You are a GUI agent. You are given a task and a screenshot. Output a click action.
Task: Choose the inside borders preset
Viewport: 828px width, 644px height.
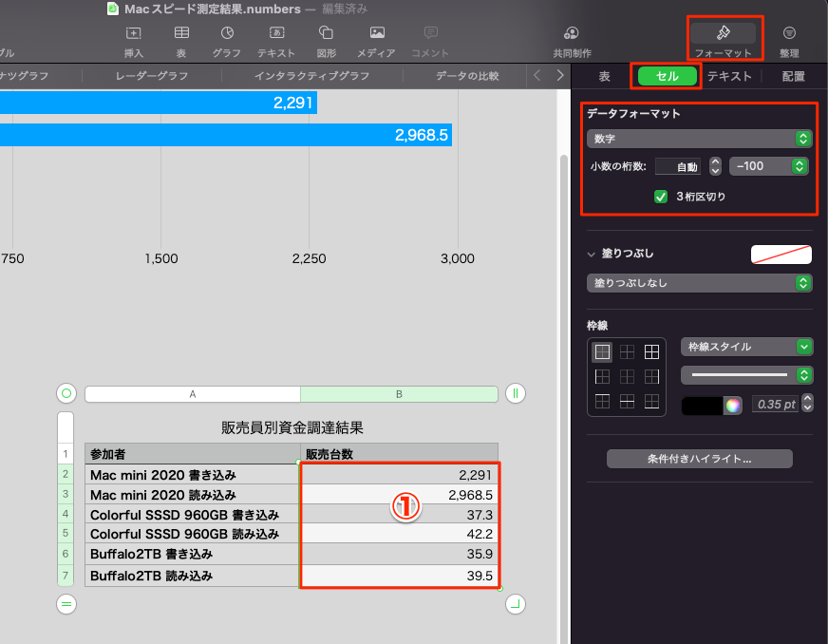(627, 351)
